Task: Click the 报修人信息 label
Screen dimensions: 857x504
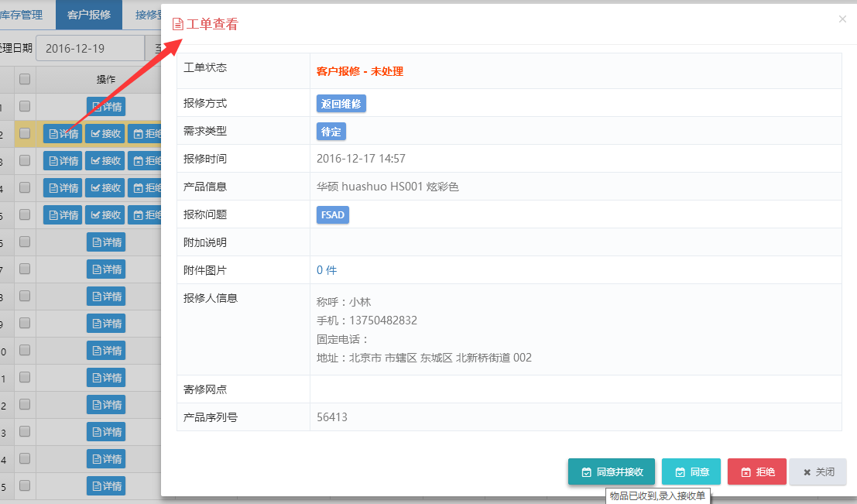Action: pyautogui.click(x=211, y=298)
